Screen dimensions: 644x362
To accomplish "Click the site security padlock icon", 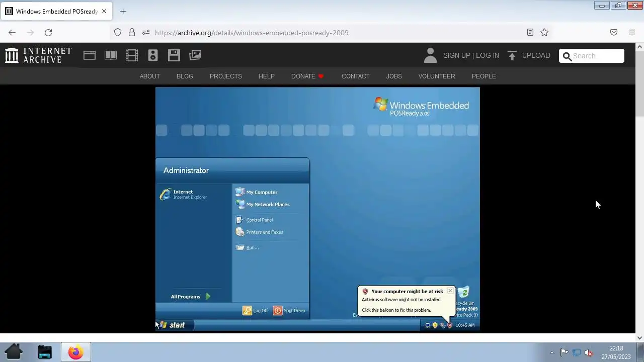I will [132, 32].
